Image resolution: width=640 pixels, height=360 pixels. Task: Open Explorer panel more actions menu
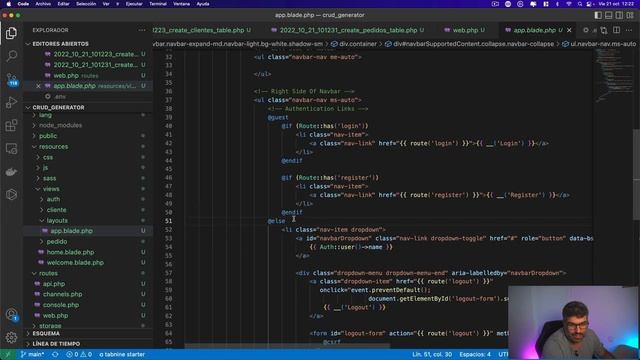pos(142,30)
